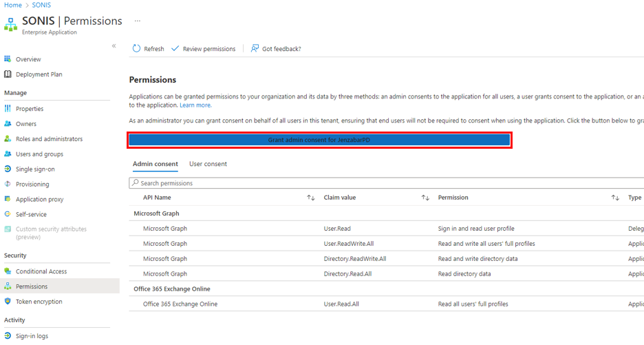Screen dimensions: 644x345
Task: Open Deployment Plan page
Action: pos(39,74)
